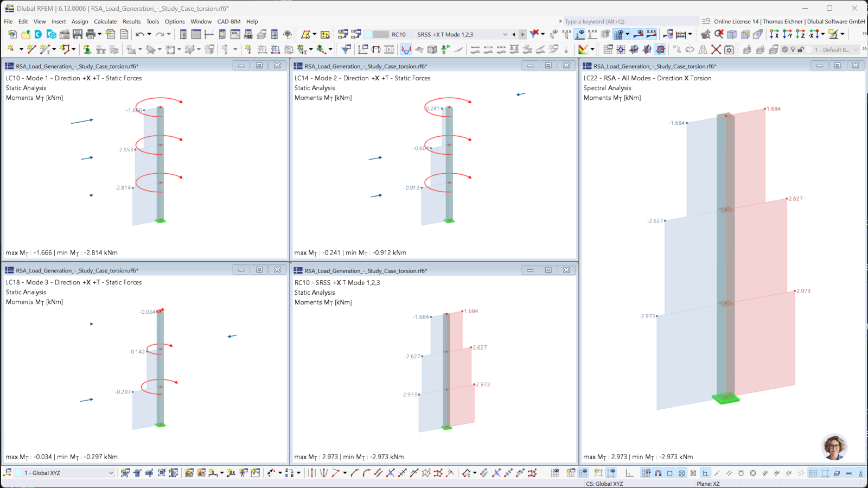
Task: Click the mirror tool icon
Action: pos(703,49)
